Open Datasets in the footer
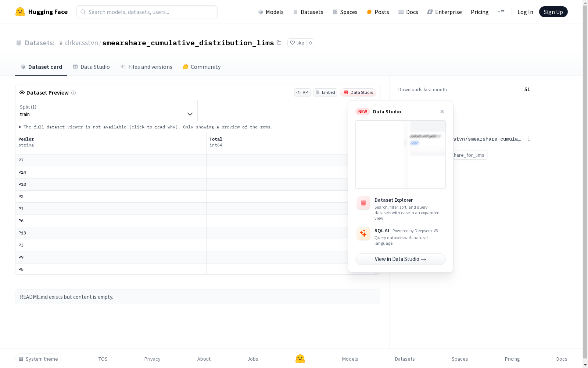Image resolution: width=588 pixels, height=368 pixels. click(x=405, y=359)
